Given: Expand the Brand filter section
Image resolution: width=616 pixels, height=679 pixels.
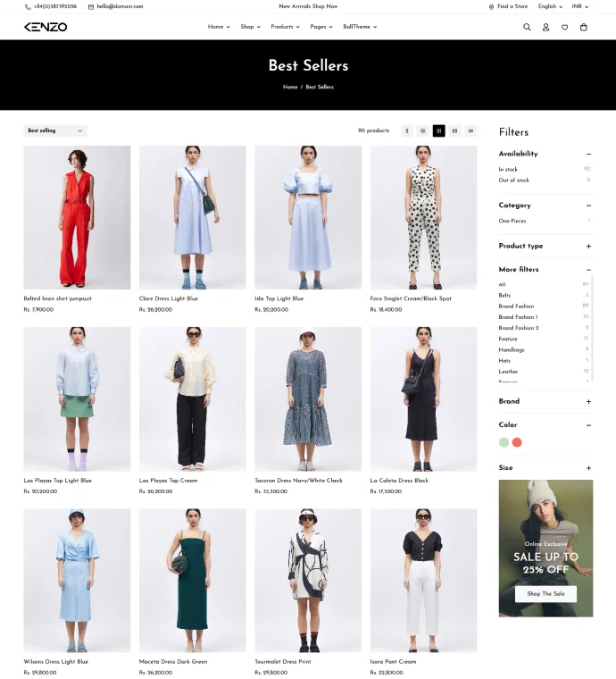Looking at the screenshot, I should (x=588, y=402).
